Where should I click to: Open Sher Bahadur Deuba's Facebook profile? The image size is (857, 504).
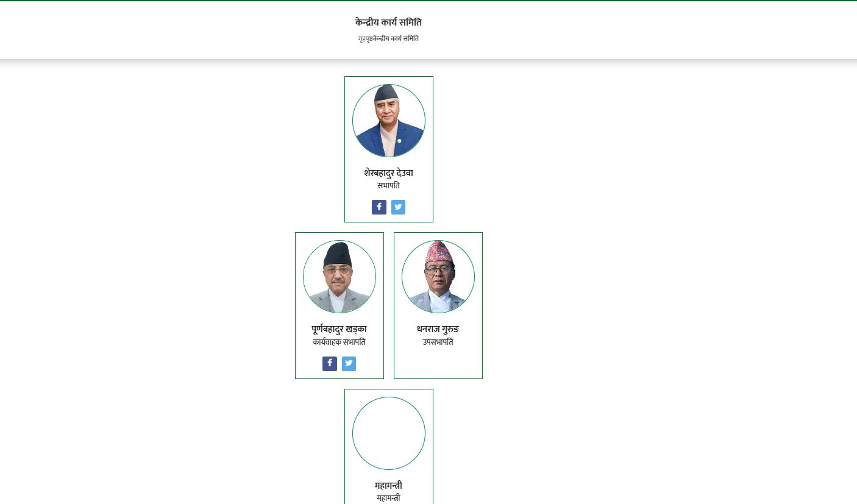pos(379,207)
